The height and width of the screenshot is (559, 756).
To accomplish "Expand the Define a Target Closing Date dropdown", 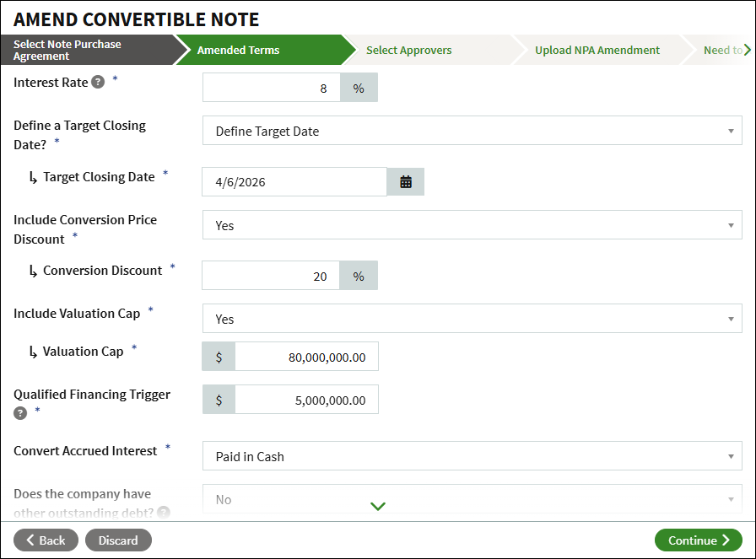I will [472, 131].
